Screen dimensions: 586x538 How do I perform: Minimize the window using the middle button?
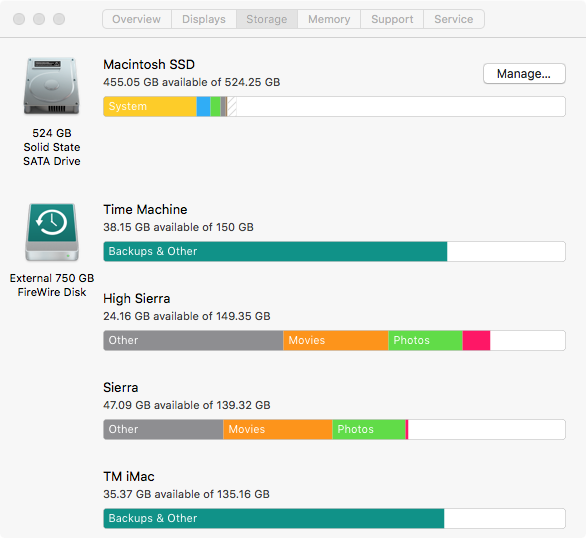pyautogui.click(x=39, y=19)
